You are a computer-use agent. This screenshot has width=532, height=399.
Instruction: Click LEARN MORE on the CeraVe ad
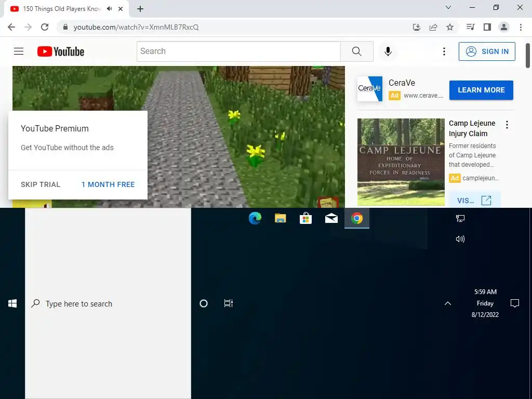(x=481, y=90)
